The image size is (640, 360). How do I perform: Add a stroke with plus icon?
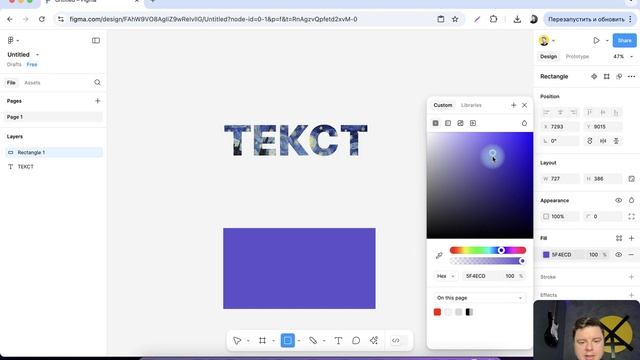pos(631,277)
